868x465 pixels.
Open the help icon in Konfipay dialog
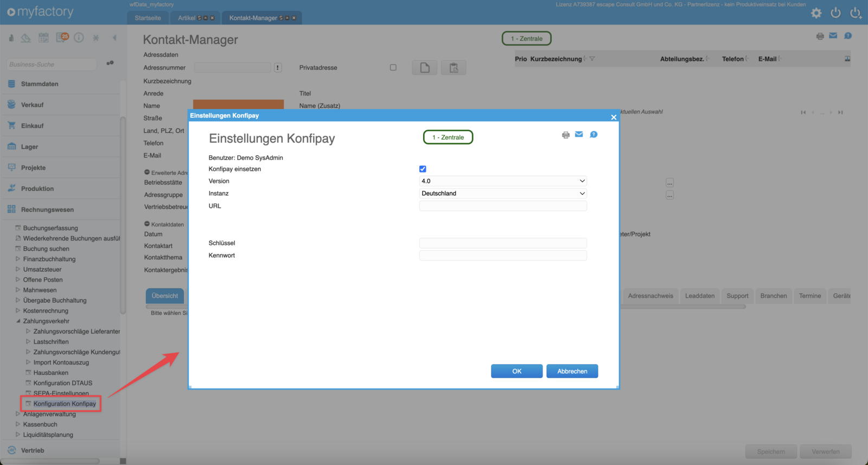pyautogui.click(x=593, y=135)
